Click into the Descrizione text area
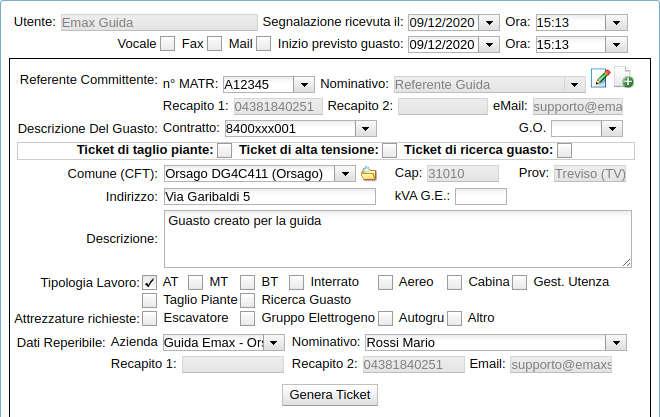Viewport: 660px width, 417px height. click(397, 239)
